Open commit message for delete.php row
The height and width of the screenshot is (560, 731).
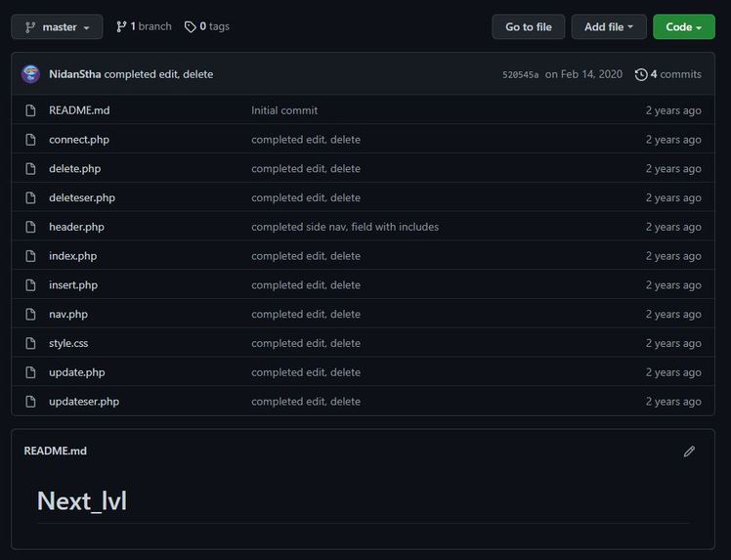(306, 169)
